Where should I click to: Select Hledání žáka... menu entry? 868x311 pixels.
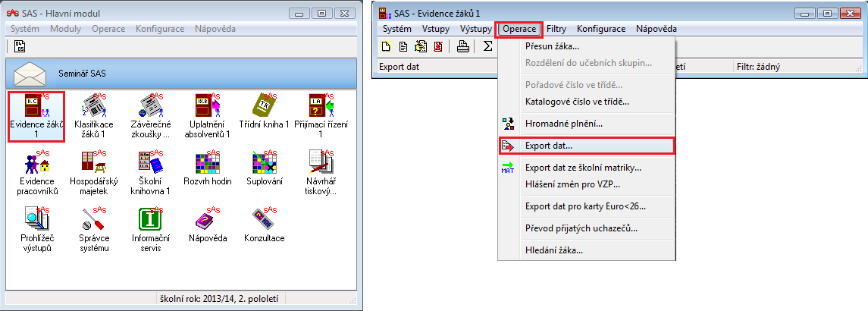click(587, 250)
